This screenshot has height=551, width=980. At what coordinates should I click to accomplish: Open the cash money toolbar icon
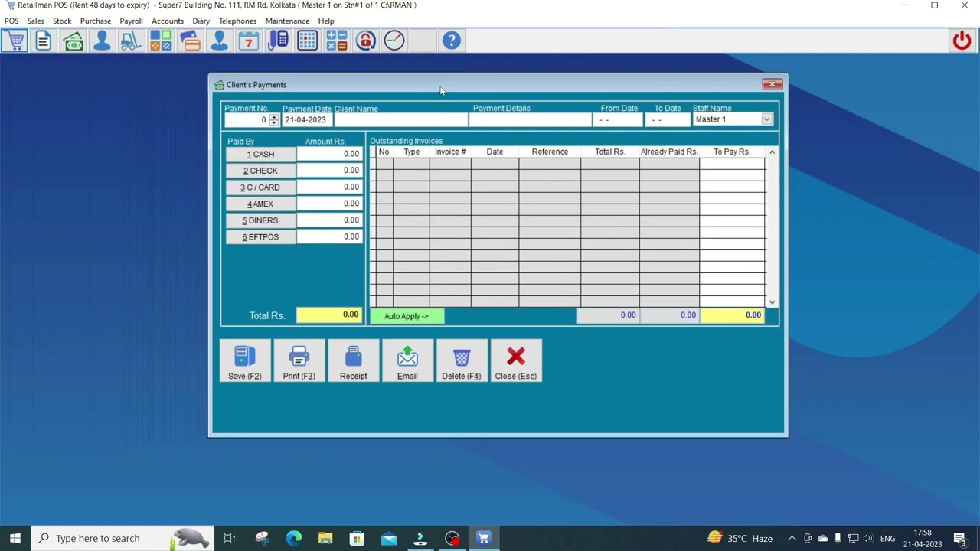[73, 41]
